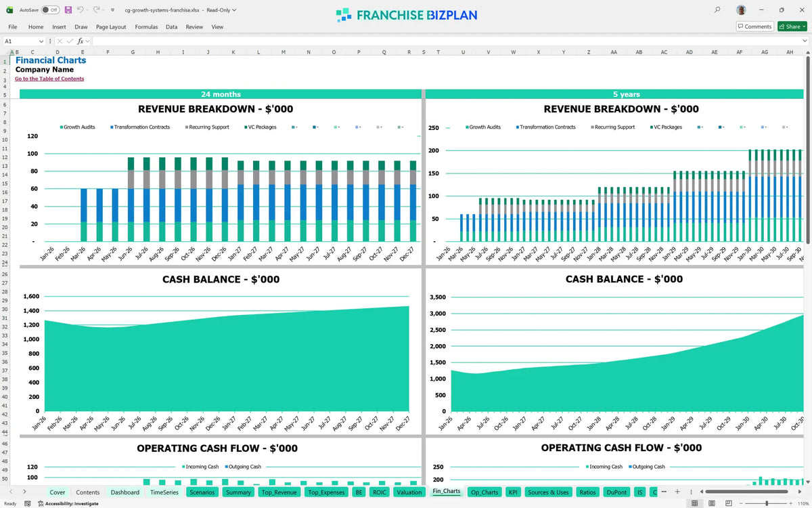
Task: Click Growth Audits legend swatch in 24-month chart
Action: pos(62,127)
